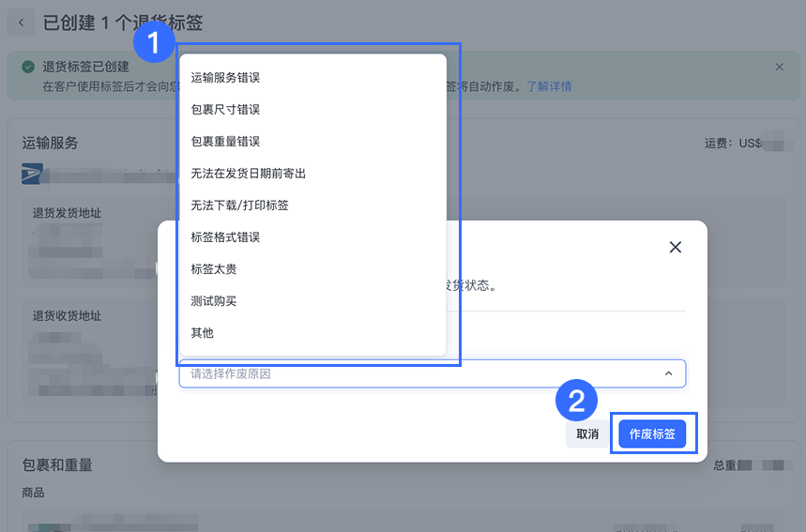
Task: Click the 退货发货地址 label
Action: 67,213
